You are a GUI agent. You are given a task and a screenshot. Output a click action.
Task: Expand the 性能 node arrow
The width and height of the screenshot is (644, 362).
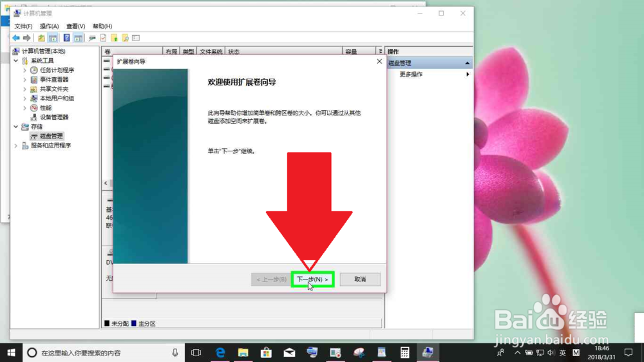click(x=24, y=108)
